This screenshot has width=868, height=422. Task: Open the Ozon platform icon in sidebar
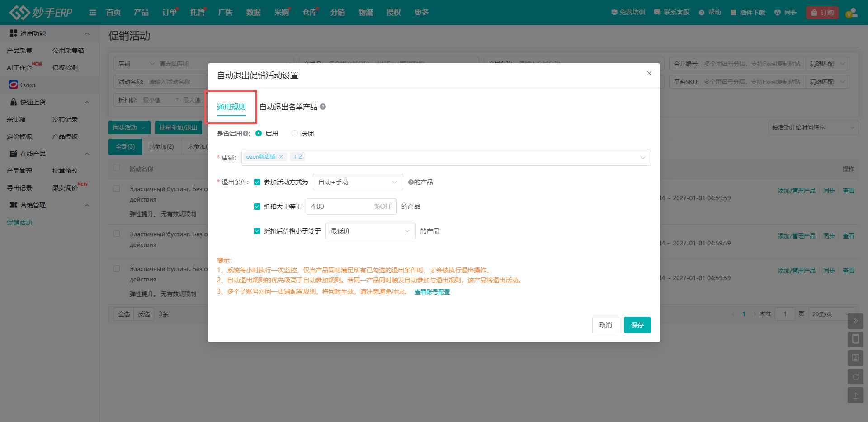pos(14,85)
